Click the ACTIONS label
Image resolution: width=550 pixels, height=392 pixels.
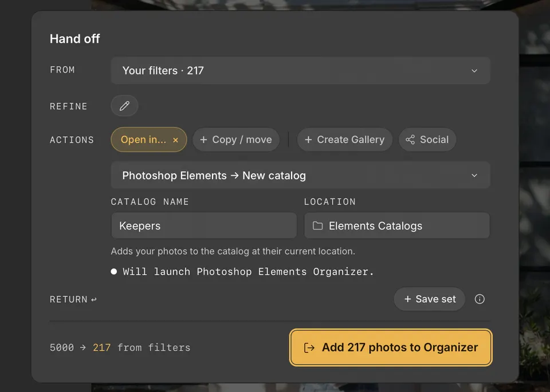click(72, 140)
